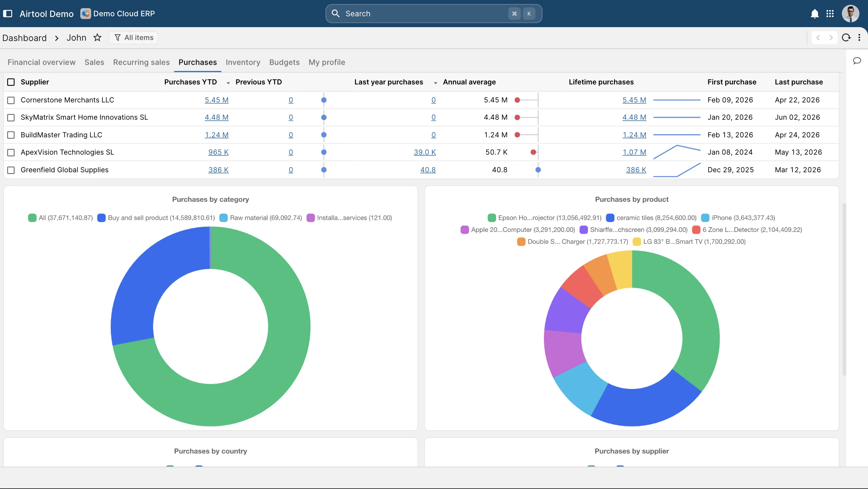Click the Airtool Demo title
868x489 pixels.
pos(46,14)
